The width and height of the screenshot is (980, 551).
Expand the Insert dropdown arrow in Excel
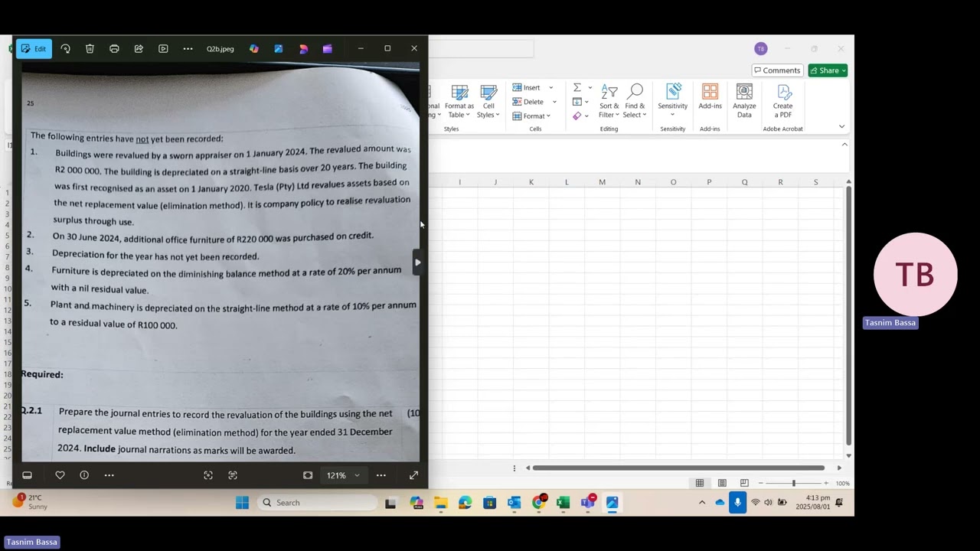coord(550,87)
